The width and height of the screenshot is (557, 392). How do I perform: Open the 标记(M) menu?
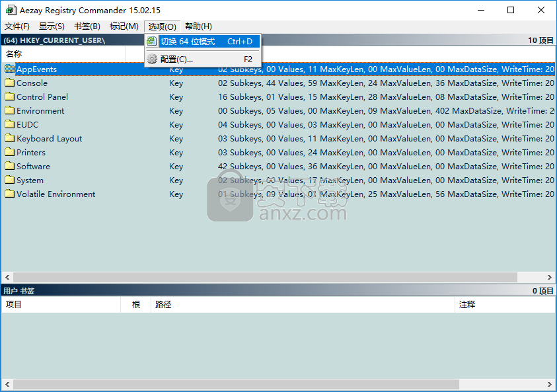click(124, 26)
